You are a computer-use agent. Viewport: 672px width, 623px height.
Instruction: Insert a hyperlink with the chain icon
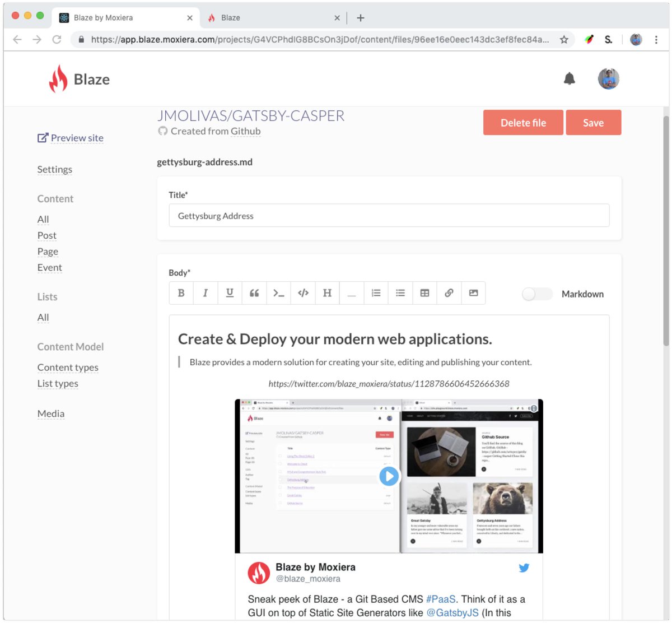[449, 293]
